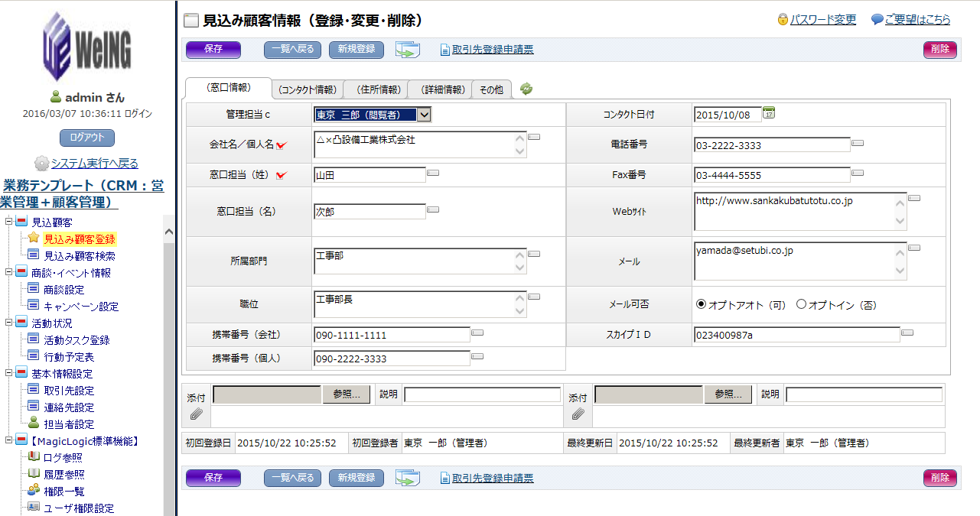Collapse the 商談･イベント情報 tree node
The image size is (980, 516).
tap(9, 273)
